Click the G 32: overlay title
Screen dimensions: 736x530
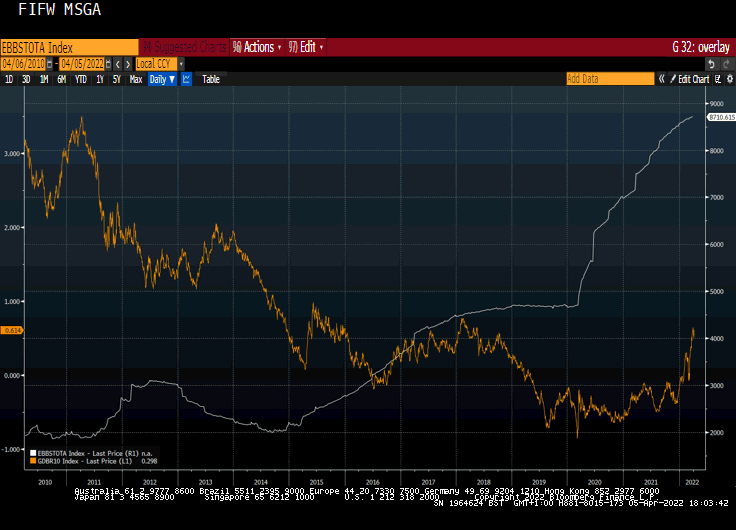[701, 47]
